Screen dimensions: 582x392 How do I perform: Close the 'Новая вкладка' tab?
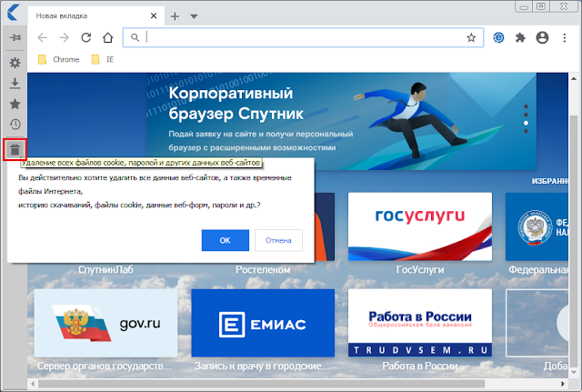coord(154,15)
